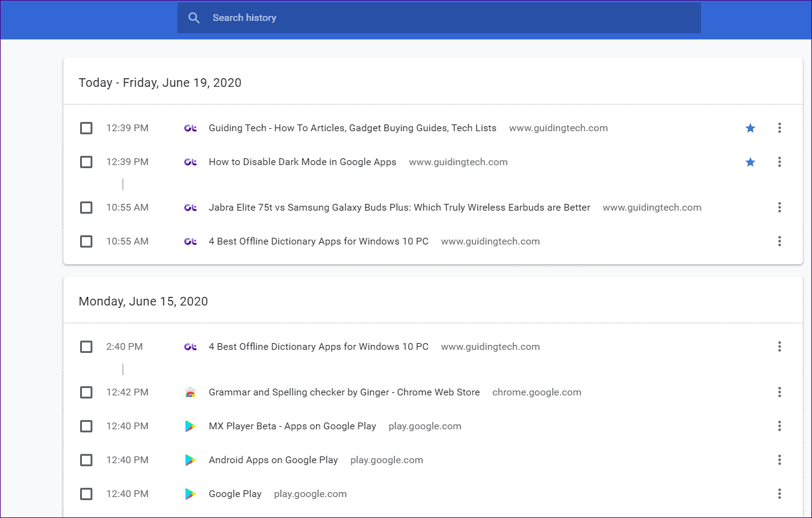
Task: Open three-dot menu for MX Player Beta entry
Action: click(779, 426)
